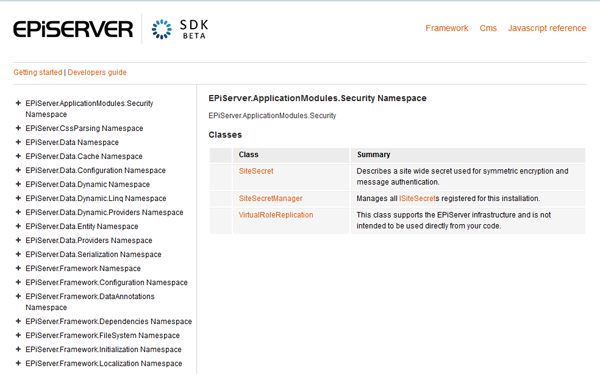Expand EPiServer.Data.Dynamic Namespace plus icon
The height and width of the screenshot is (374, 600).
tap(18, 184)
